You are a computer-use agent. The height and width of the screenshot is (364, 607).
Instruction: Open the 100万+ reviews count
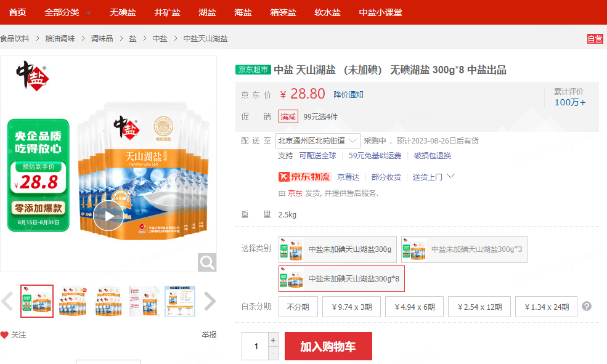click(x=570, y=102)
